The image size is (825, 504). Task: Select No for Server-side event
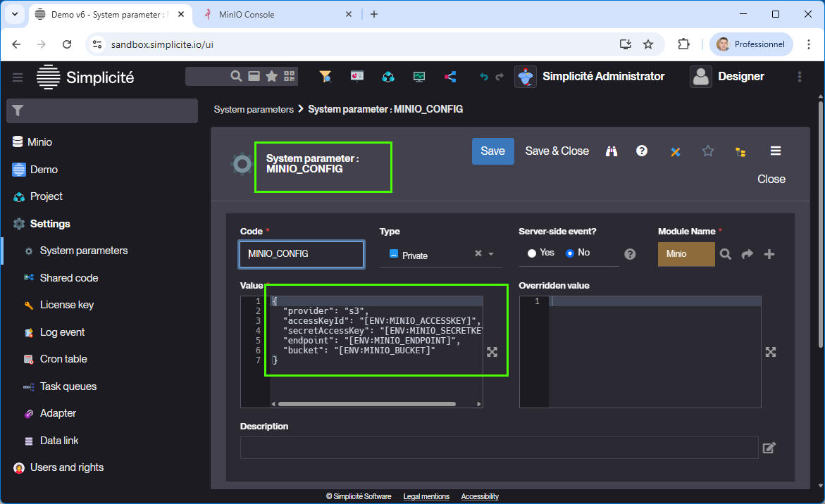point(570,253)
